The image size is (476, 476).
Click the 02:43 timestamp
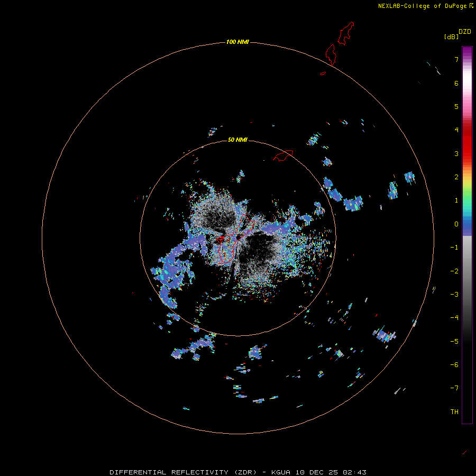(354, 472)
